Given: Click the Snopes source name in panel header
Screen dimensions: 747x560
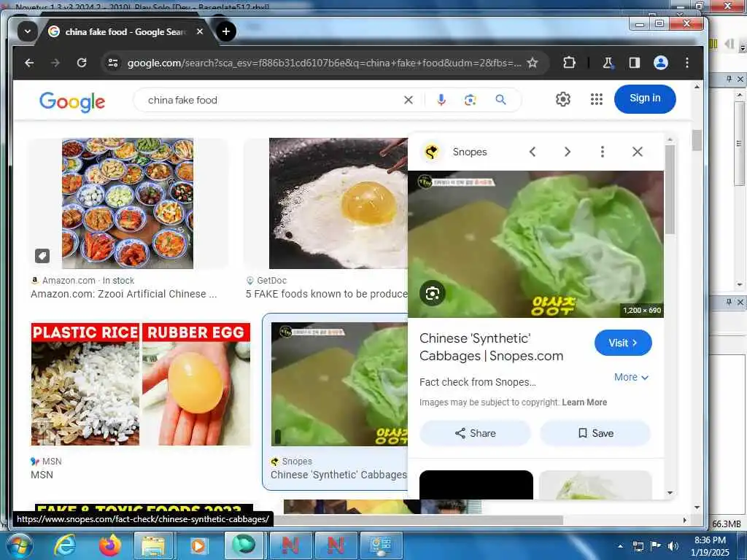Looking at the screenshot, I should pyautogui.click(x=470, y=152).
